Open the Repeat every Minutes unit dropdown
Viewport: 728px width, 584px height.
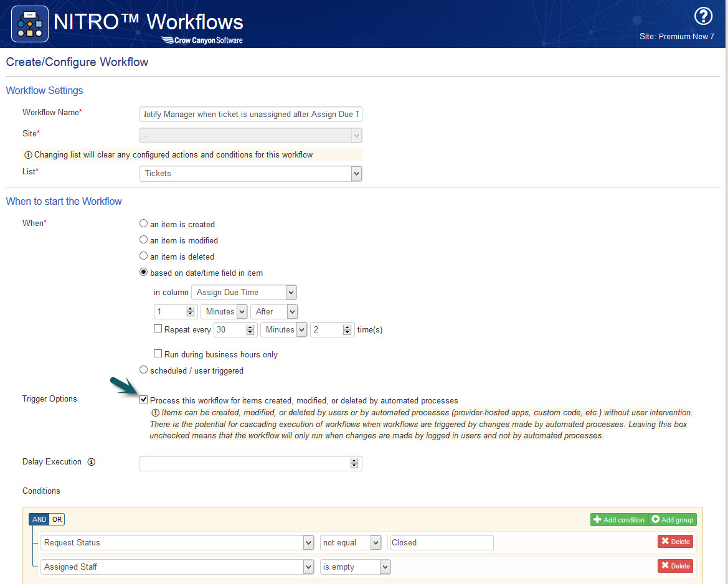[284, 329]
